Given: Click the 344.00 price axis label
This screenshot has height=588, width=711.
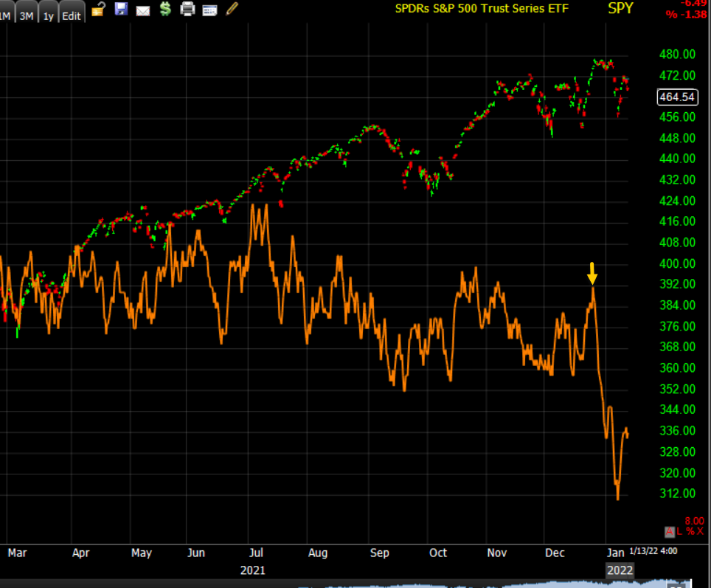Looking at the screenshot, I should (x=678, y=409).
